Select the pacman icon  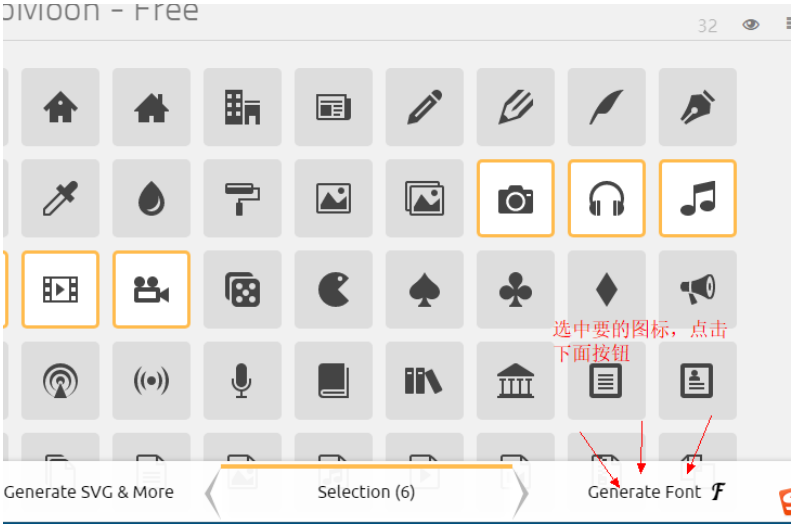[x=333, y=289]
